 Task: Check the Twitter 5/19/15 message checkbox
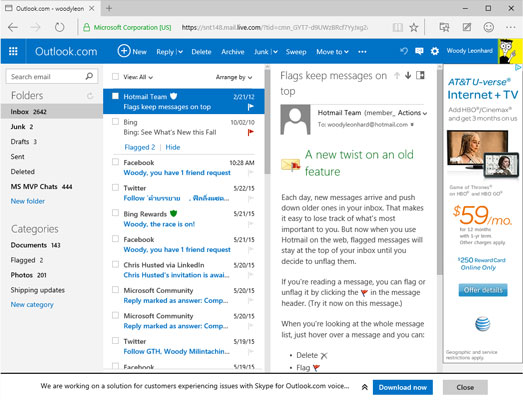coord(115,341)
